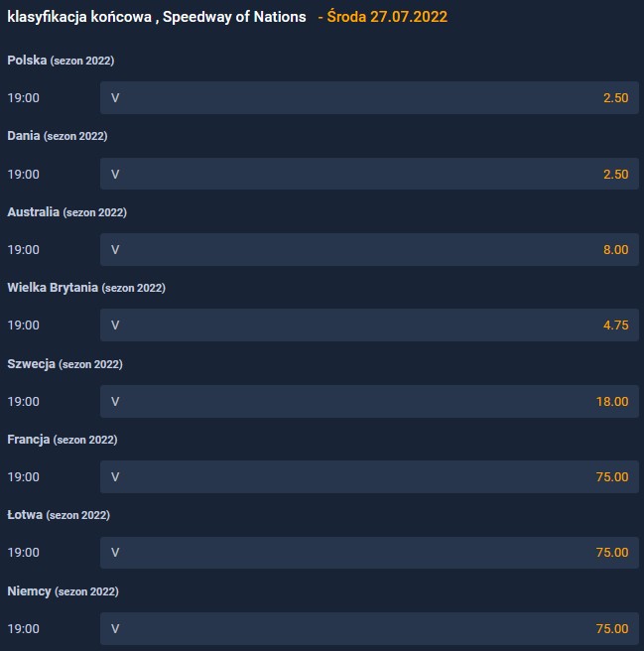
Task: Click the 19:00 time in Polska row
Action: [x=24, y=98]
